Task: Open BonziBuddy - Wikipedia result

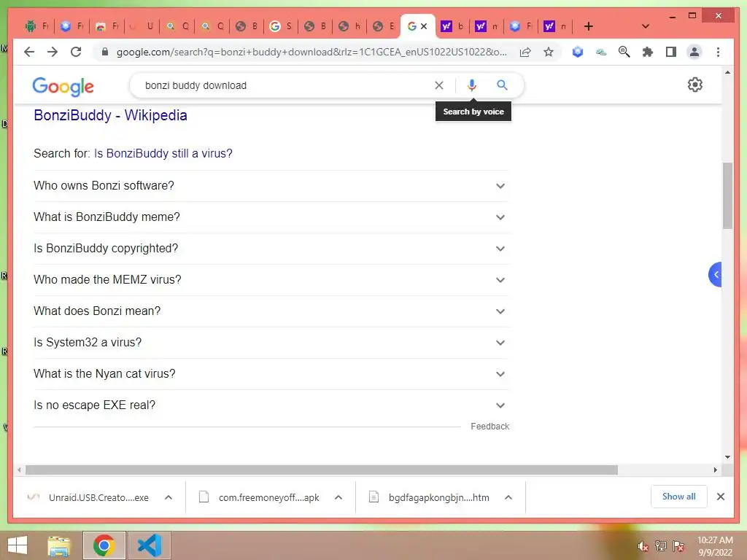Action: click(x=111, y=115)
